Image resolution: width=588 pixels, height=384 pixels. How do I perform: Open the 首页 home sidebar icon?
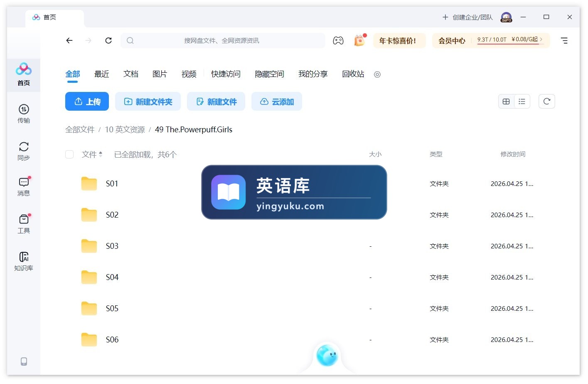(24, 74)
